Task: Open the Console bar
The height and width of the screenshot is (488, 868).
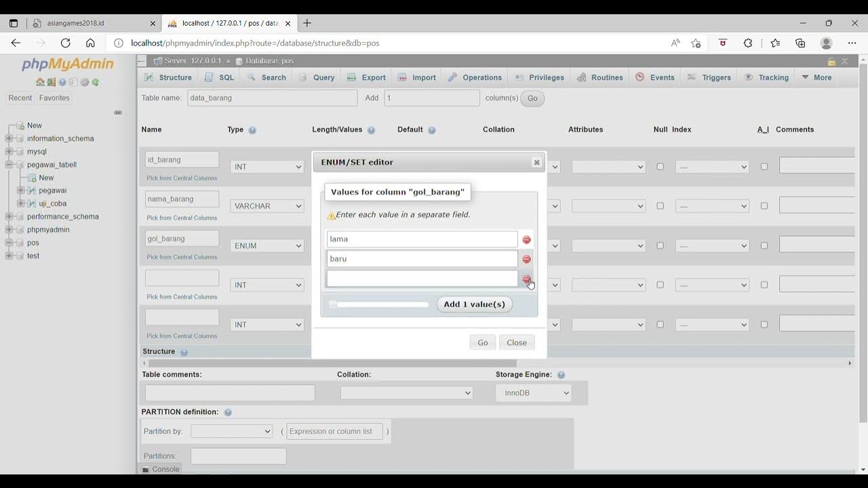Action: (161, 469)
